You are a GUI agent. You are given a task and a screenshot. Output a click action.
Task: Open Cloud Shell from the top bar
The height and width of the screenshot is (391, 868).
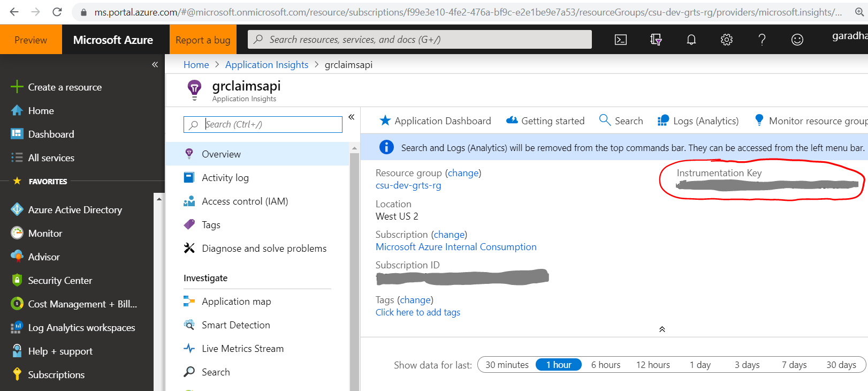(x=621, y=40)
